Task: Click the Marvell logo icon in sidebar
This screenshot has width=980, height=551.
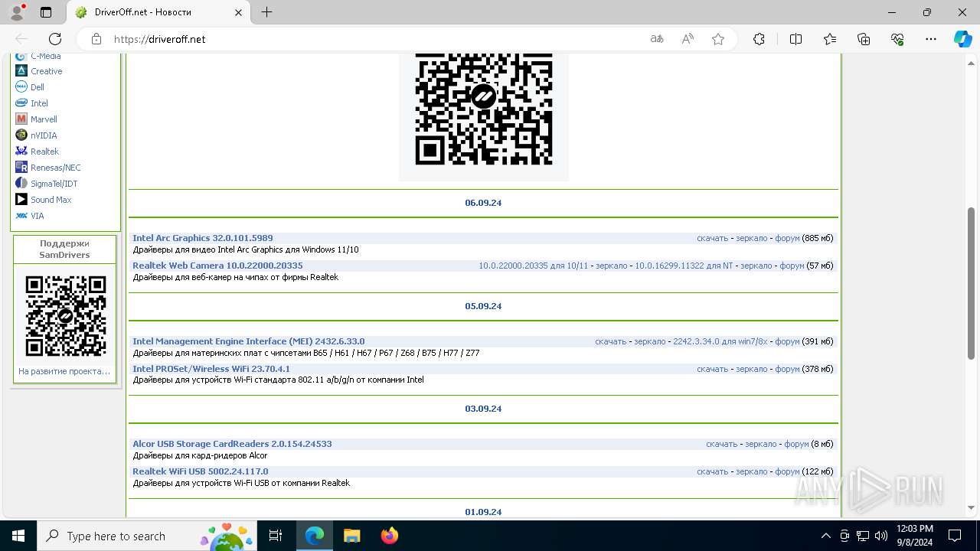Action: click(x=21, y=119)
